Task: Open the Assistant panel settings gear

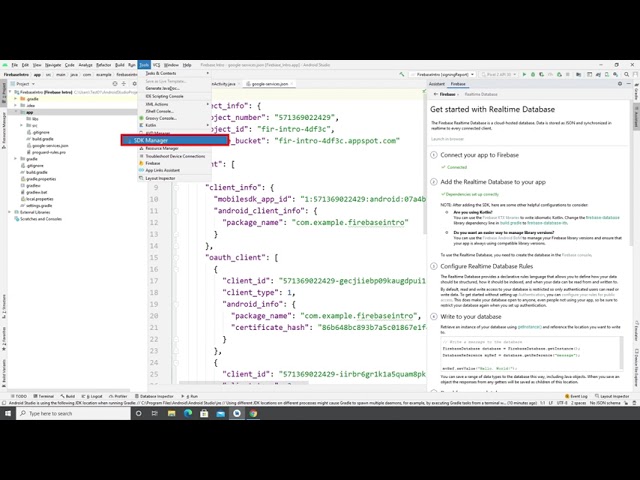Action: (620, 84)
